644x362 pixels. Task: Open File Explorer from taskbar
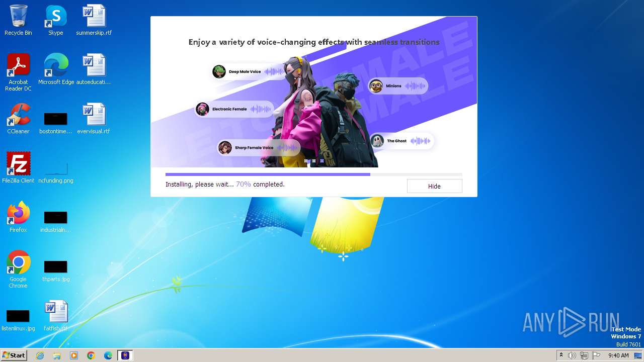tap(57, 355)
